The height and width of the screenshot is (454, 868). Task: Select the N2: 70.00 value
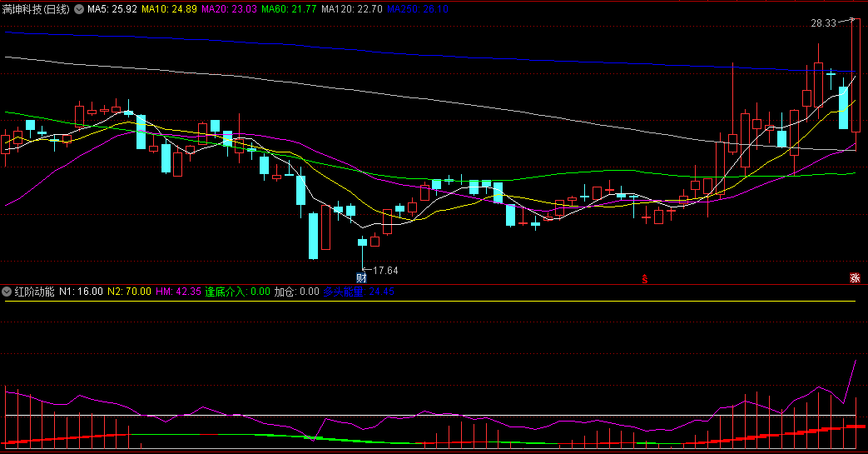point(129,292)
